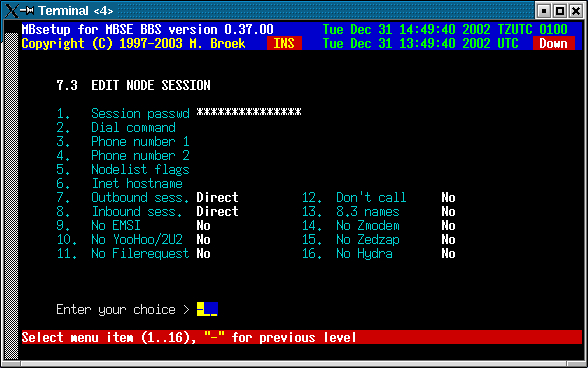Click the session password asterisks field
Image resolution: width=588 pixels, height=368 pixels.
tap(249, 112)
